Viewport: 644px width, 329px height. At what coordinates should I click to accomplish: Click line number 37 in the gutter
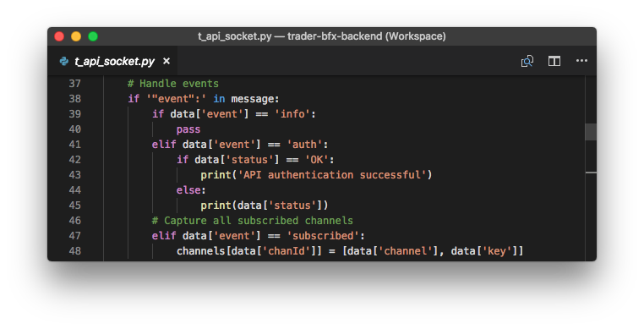point(74,84)
